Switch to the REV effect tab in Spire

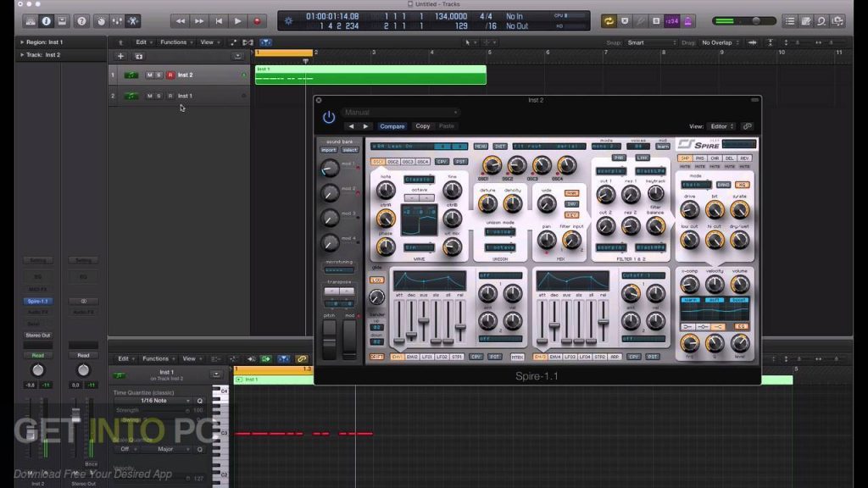point(744,158)
